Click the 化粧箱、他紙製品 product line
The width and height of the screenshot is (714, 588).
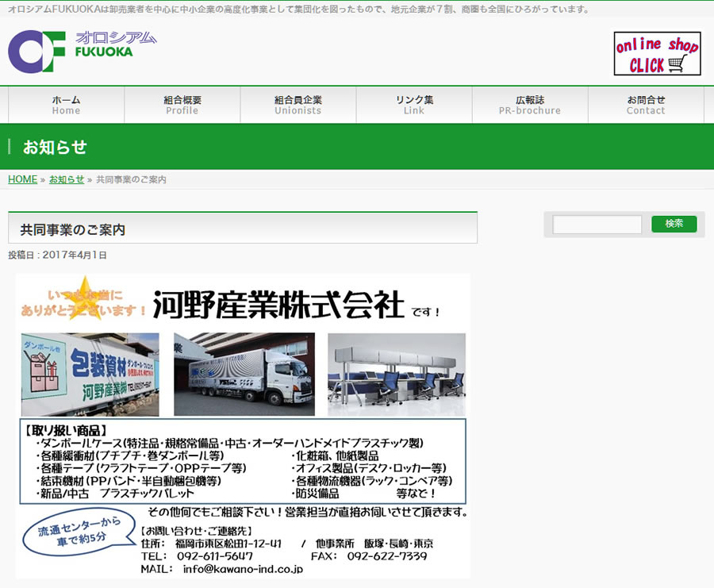point(335,456)
